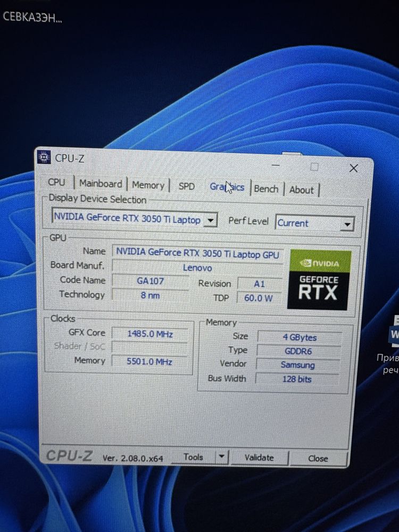Click the Memory Type GDDR6 value

298,351
